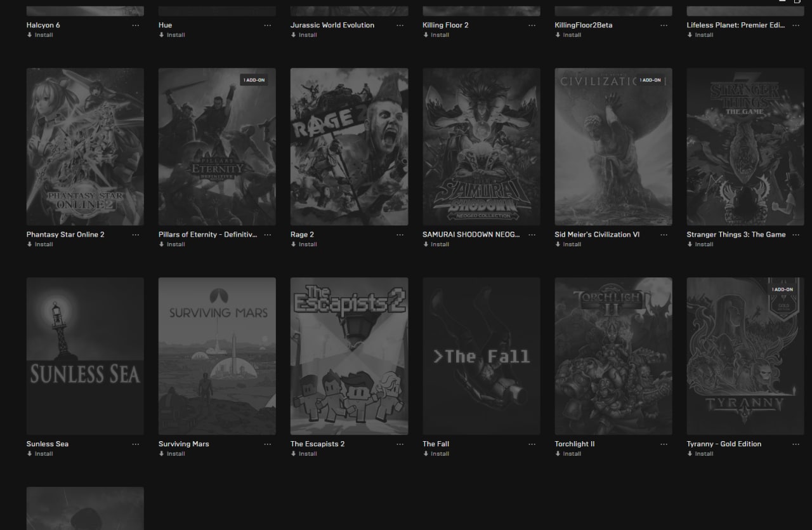The image size is (812, 530).
Task: Install KillingFloor2Beta
Action: point(568,35)
